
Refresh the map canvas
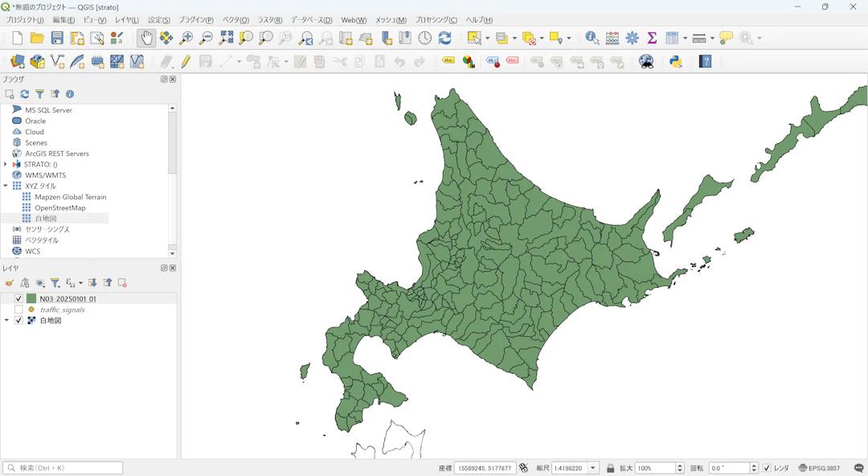click(444, 38)
